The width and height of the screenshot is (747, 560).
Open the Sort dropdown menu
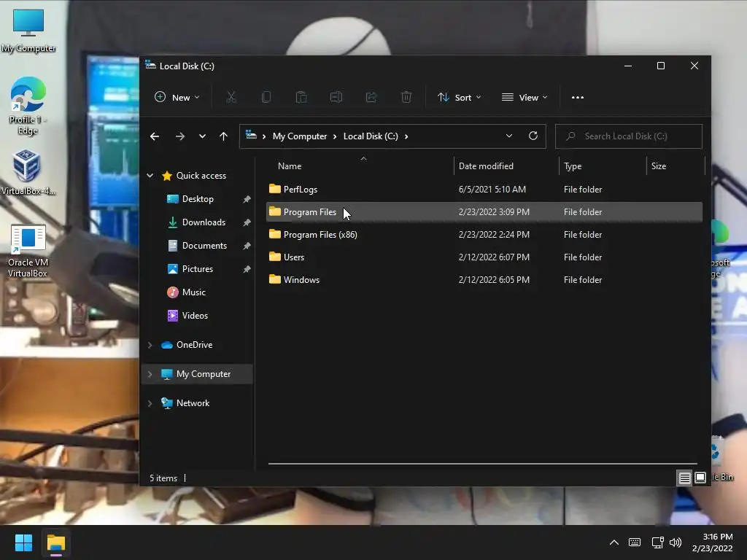tap(460, 97)
